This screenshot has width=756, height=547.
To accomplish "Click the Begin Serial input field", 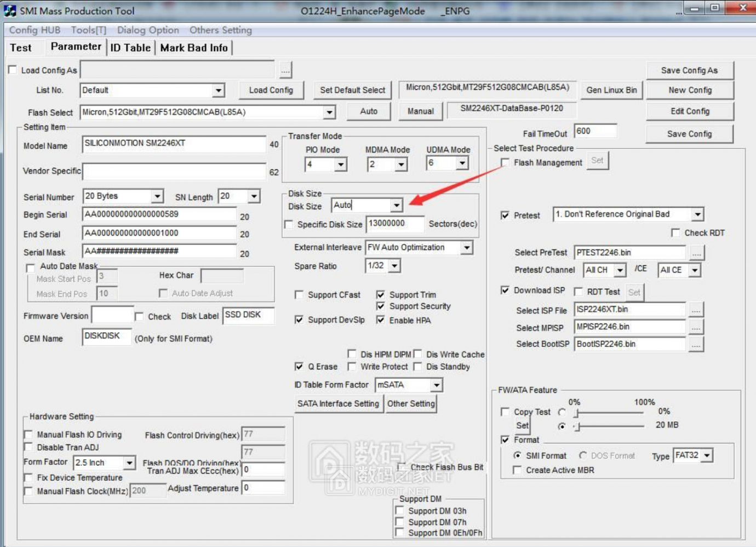I will [159, 215].
